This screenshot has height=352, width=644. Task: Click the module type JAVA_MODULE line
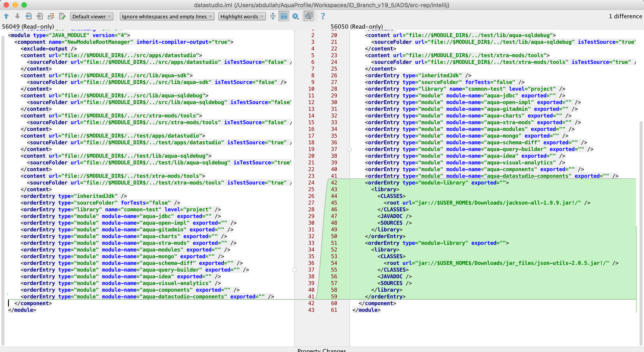[69, 35]
